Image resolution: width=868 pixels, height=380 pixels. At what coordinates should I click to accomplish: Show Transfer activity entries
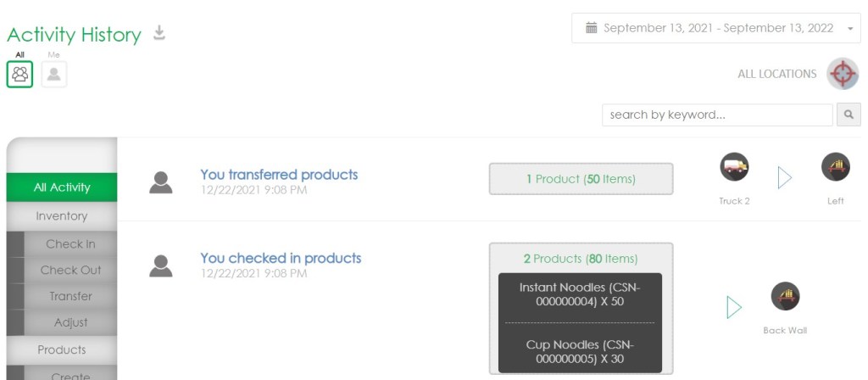click(70, 296)
